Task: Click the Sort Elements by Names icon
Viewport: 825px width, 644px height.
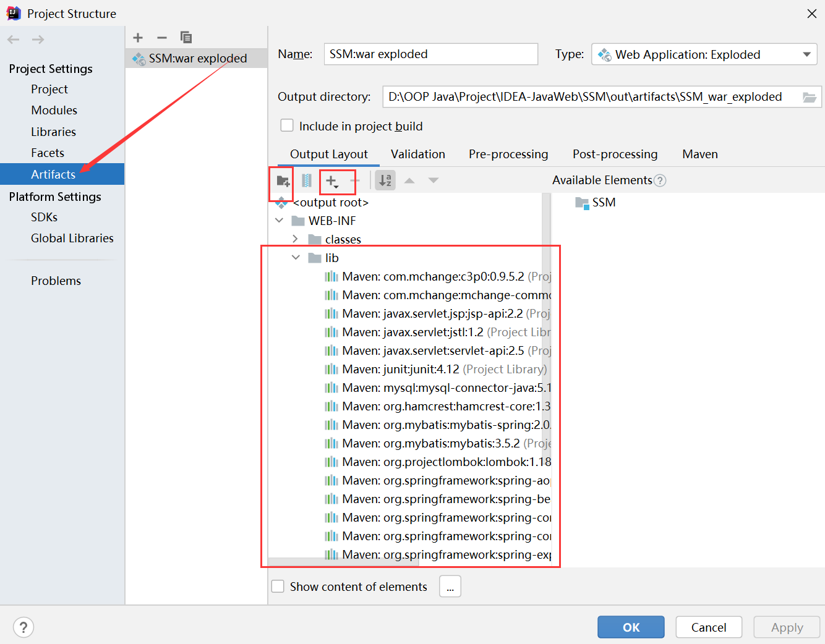Action: tap(385, 180)
